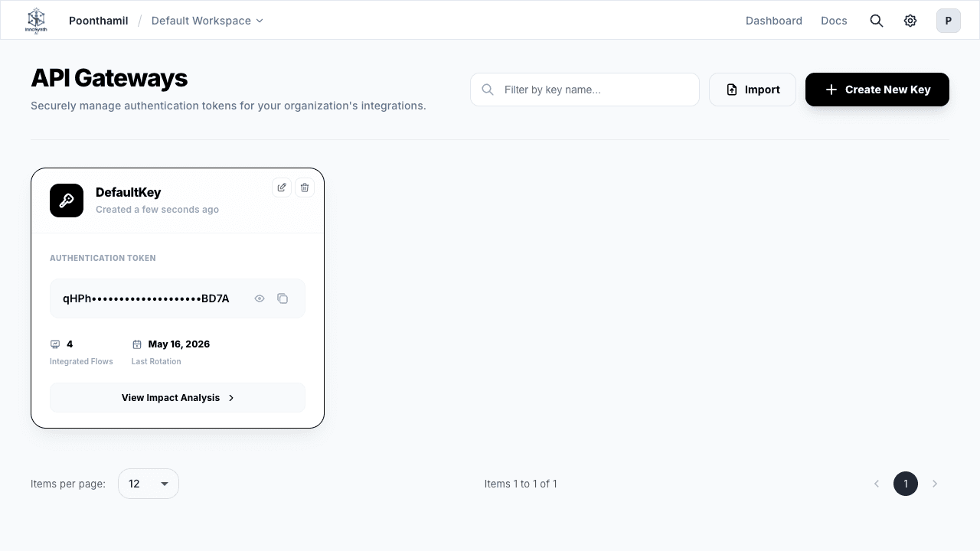Delete DefaultKey with the trash icon
980x551 pixels.
tap(305, 187)
